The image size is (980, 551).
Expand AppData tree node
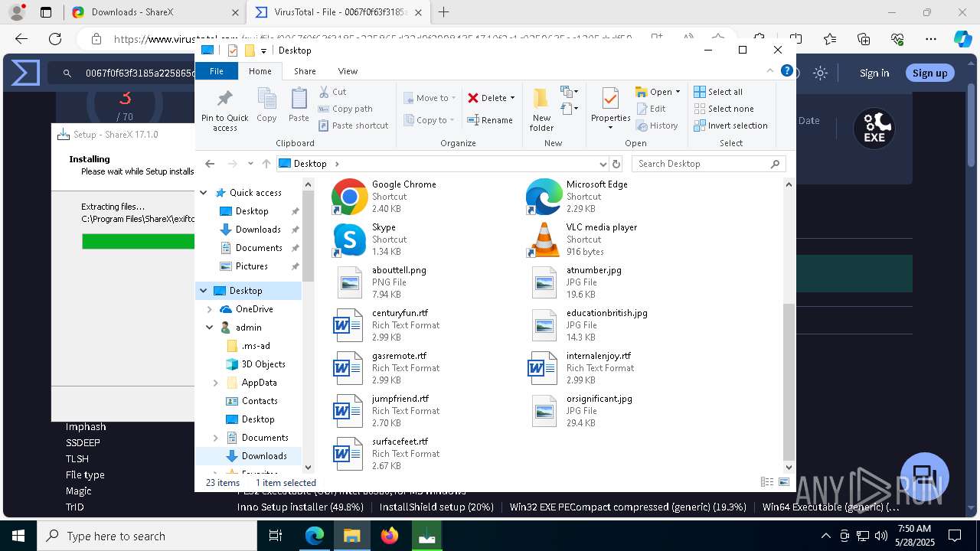coord(216,383)
